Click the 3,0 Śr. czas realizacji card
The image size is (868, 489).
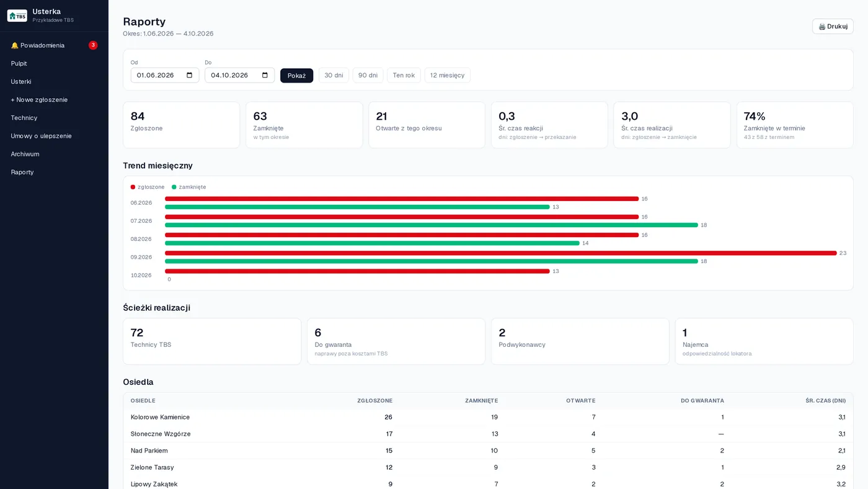click(672, 125)
